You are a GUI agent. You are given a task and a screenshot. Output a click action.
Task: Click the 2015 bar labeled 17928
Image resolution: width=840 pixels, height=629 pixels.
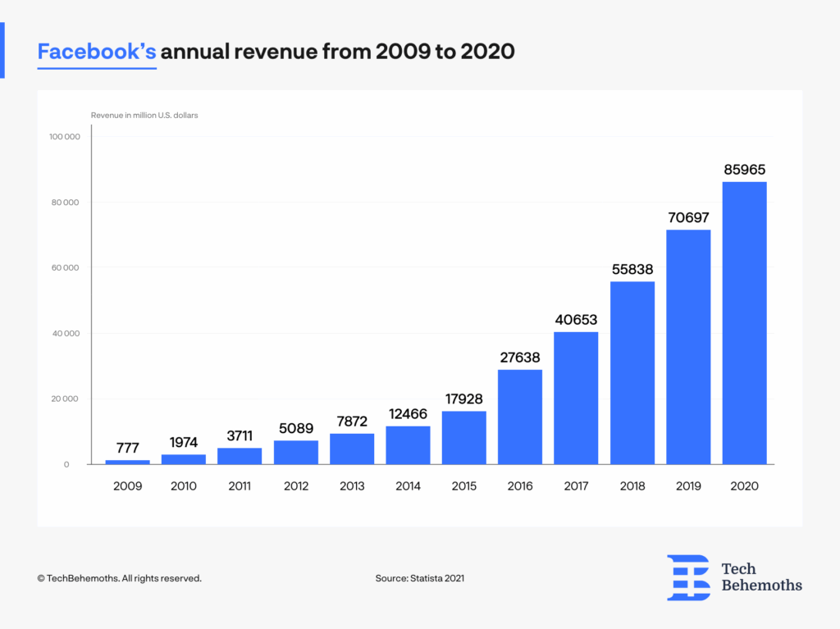coord(464,438)
